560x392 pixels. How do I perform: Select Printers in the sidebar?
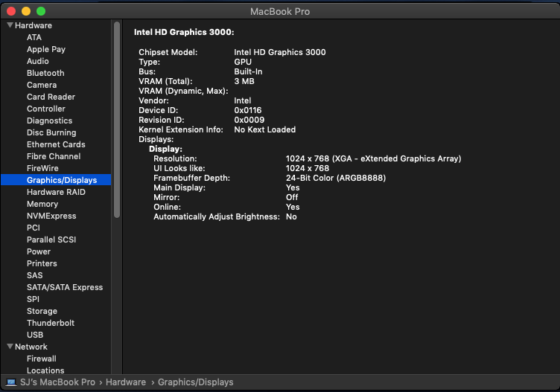42,263
